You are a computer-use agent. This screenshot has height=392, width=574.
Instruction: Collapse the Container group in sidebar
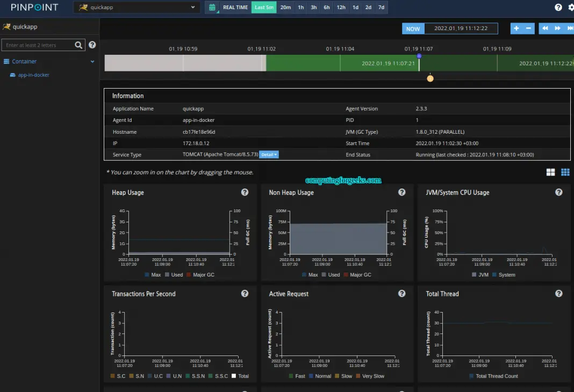(x=92, y=62)
